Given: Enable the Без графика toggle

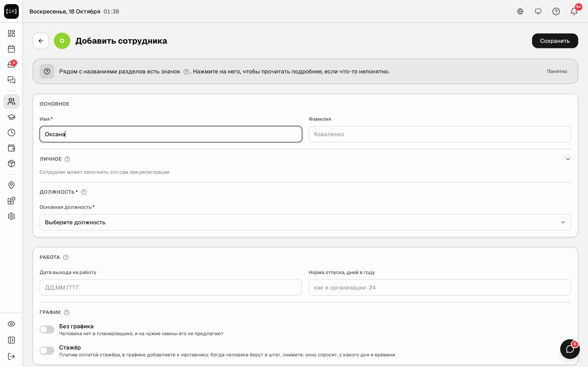Looking at the screenshot, I should coord(47,330).
